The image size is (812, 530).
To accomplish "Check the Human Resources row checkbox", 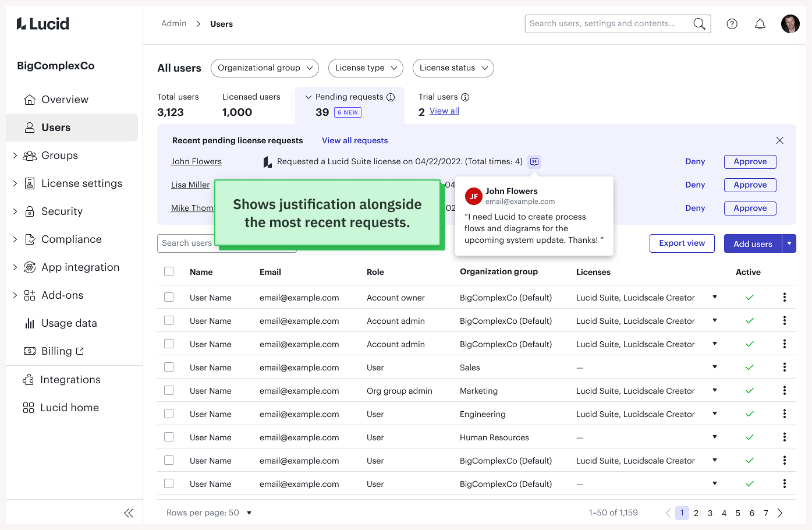I will coord(169,437).
